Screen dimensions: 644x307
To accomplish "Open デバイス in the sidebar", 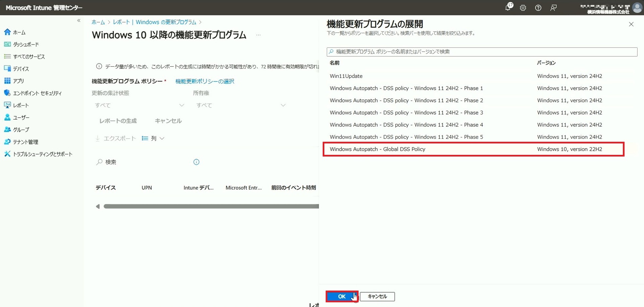I will coord(21,69).
